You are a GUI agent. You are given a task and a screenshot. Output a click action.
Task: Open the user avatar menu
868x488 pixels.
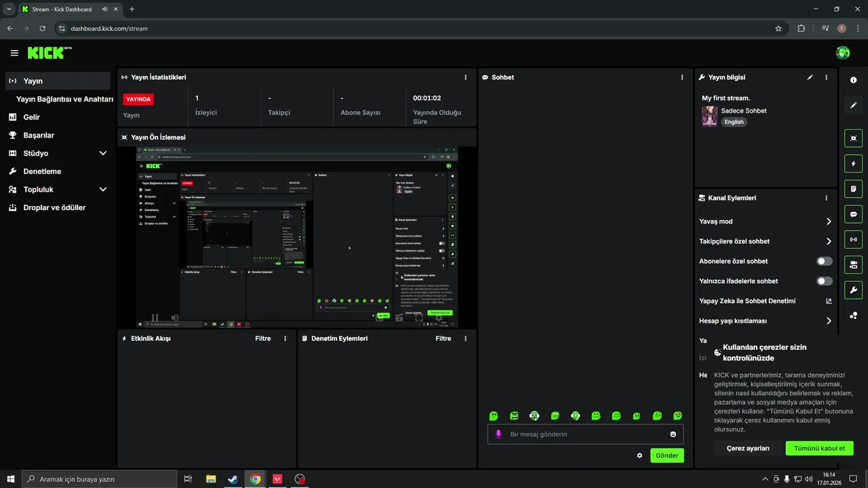[843, 53]
